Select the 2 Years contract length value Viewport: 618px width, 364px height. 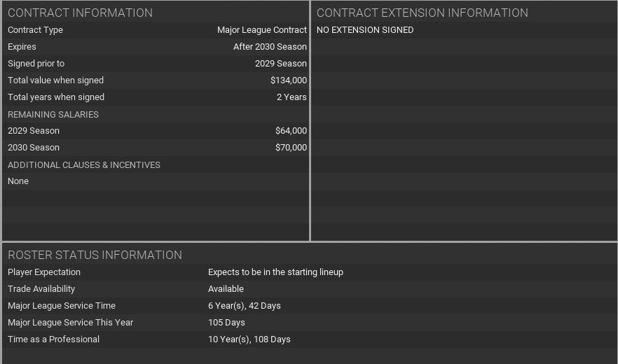tap(291, 97)
